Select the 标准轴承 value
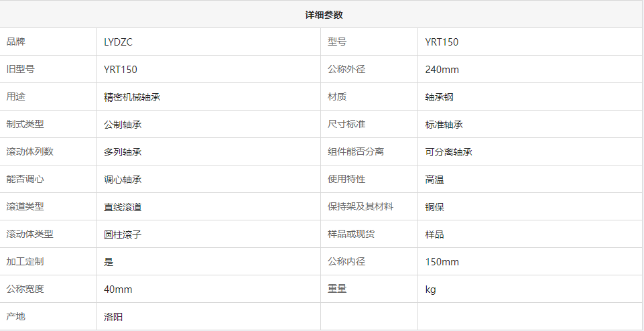Image resolution: width=644 pixels, height=331 pixels. [x=444, y=125]
